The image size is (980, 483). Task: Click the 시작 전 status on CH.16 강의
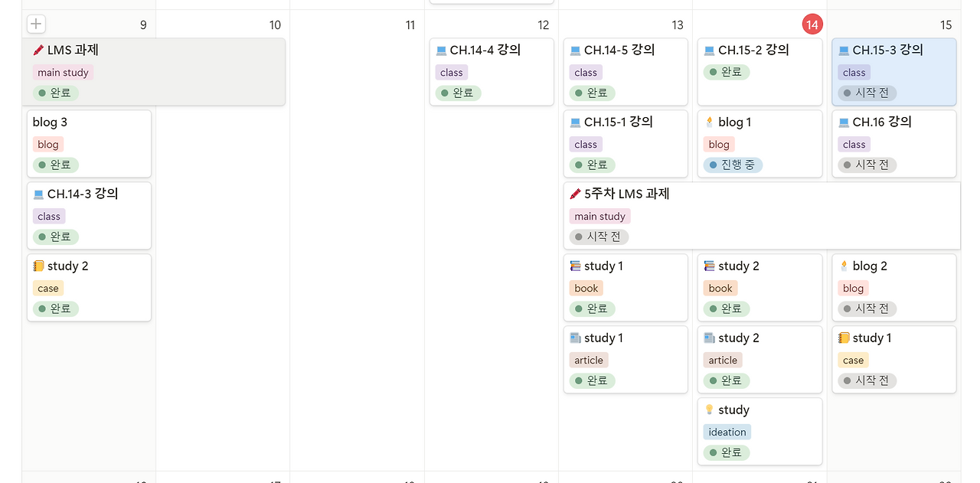(867, 165)
